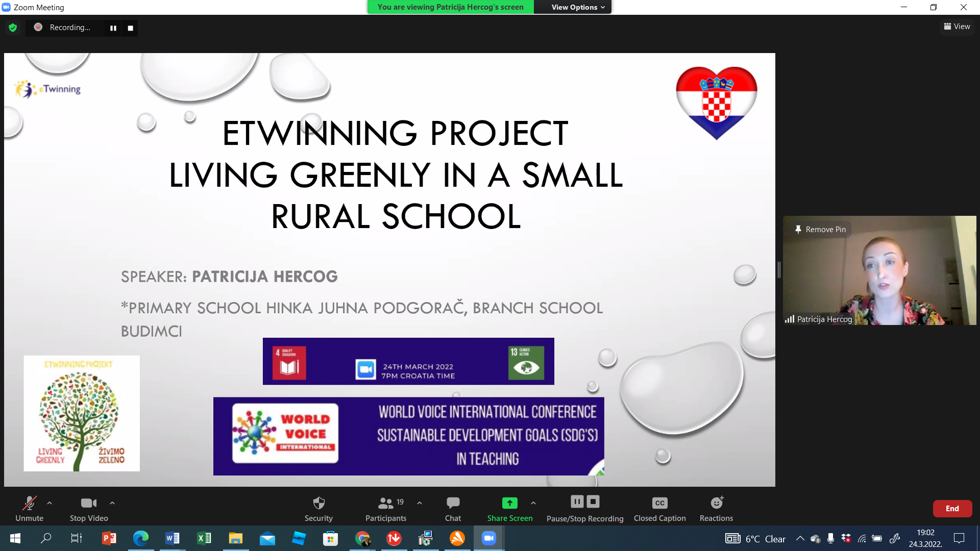Screen dimensions: 980x551
Task: Click Remove Pin on Patricija's video
Action: point(820,230)
